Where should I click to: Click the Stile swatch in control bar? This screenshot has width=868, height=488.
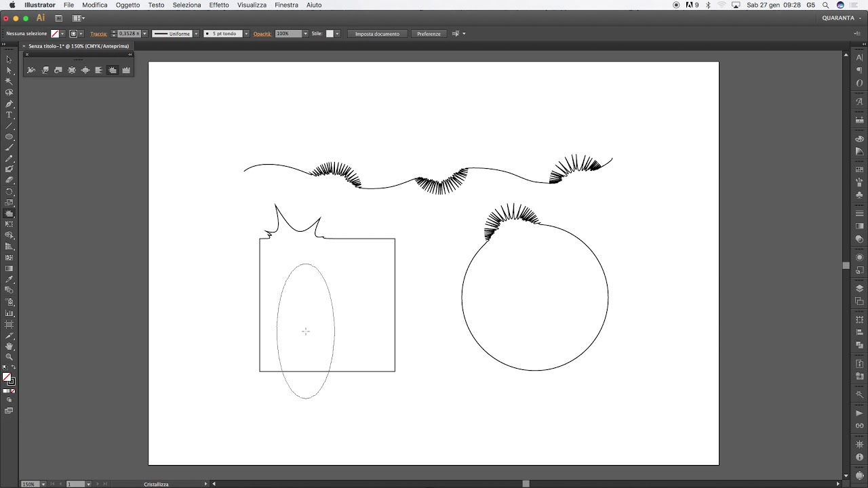pyautogui.click(x=330, y=33)
